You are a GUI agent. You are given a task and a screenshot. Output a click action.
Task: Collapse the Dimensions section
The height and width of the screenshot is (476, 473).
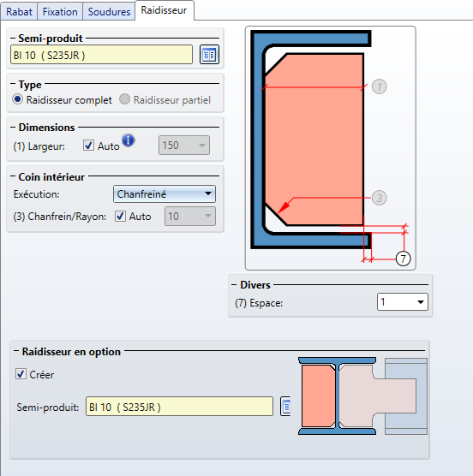13,128
